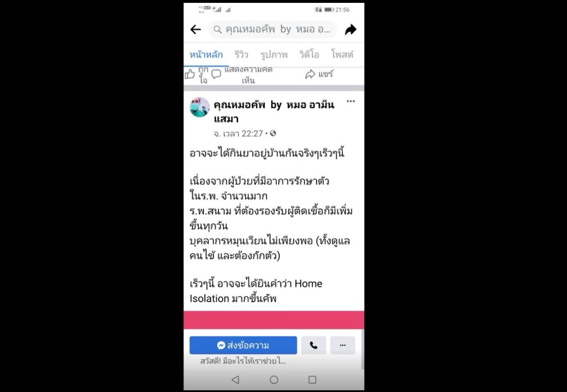Tap the share arrow icon at top right
The height and width of the screenshot is (392, 567).
tap(350, 30)
